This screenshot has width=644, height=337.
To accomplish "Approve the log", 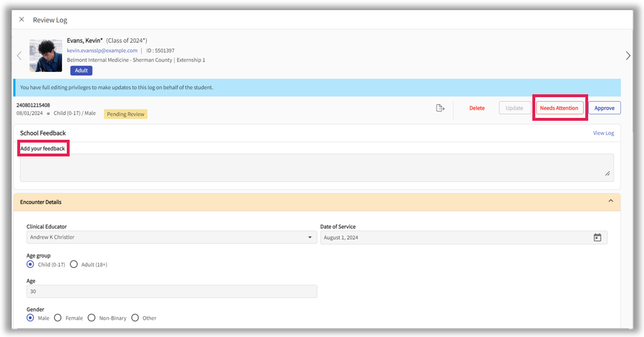I will 604,108.
